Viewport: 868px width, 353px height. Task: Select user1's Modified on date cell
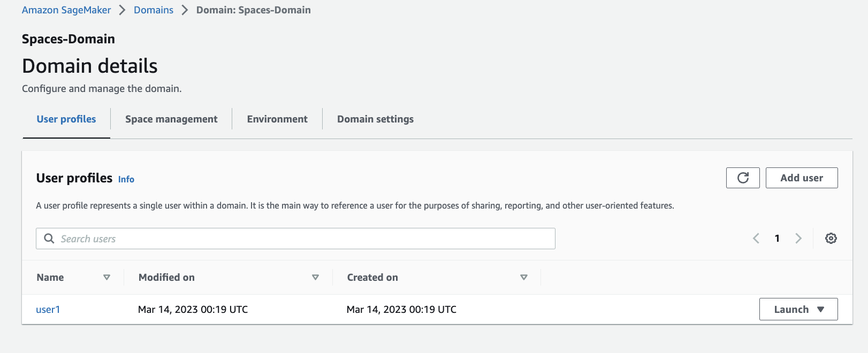click(x=193, y=310)
